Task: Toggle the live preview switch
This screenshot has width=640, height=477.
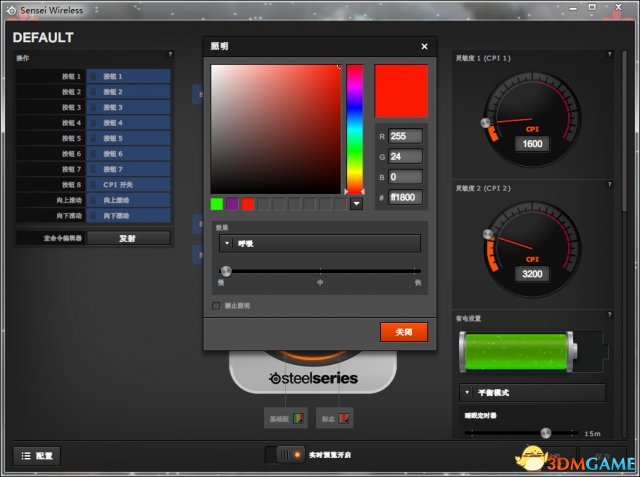Action: 285,455
